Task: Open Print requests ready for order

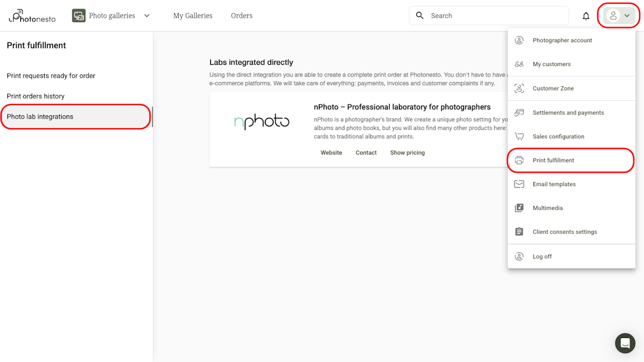Action: (50, 76)
